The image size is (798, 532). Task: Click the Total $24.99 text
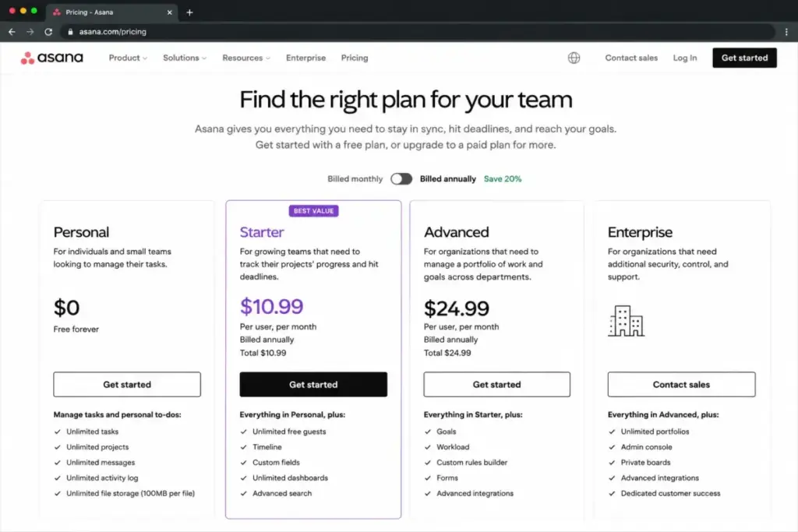click(x=447, y=353)
